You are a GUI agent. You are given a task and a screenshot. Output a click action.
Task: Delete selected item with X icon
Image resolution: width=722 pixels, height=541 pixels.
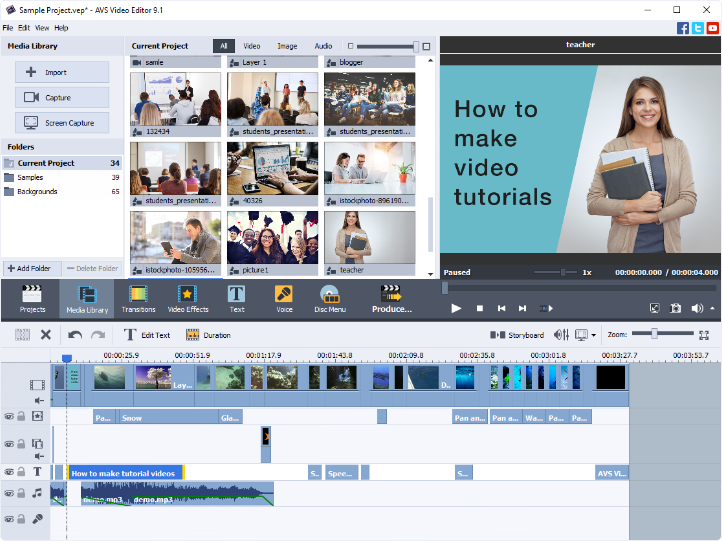[x=45, y=335]
